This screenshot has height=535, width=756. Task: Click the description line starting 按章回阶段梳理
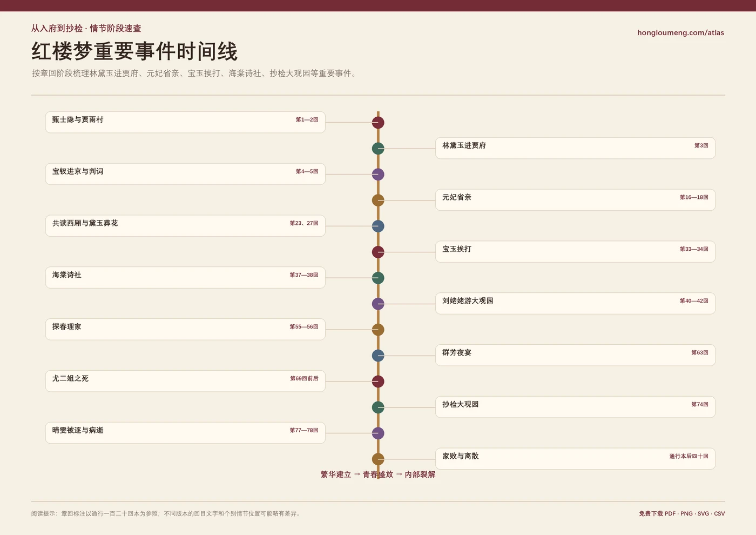pyautogui.click(x=195, y=73)
